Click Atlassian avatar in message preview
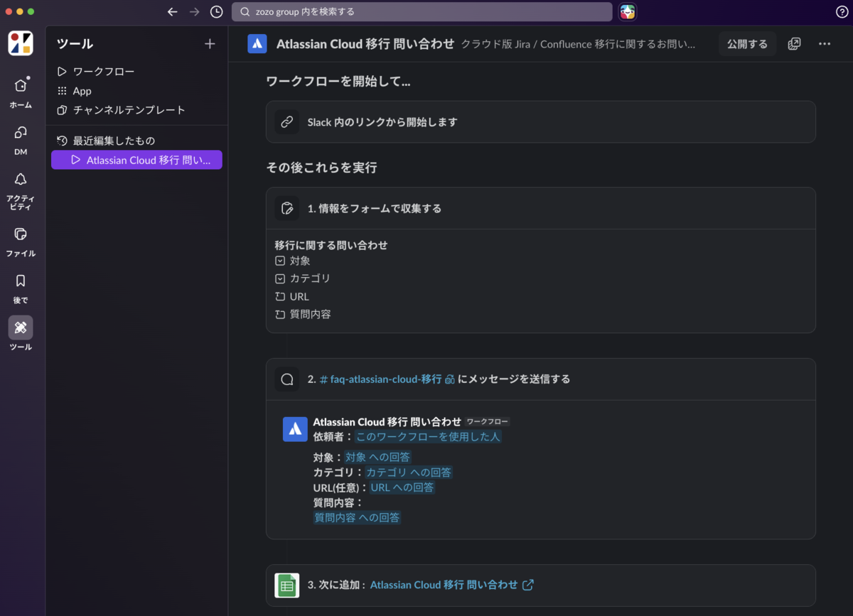The width and height of the screenshot is (853, 616). click(295, 429)
